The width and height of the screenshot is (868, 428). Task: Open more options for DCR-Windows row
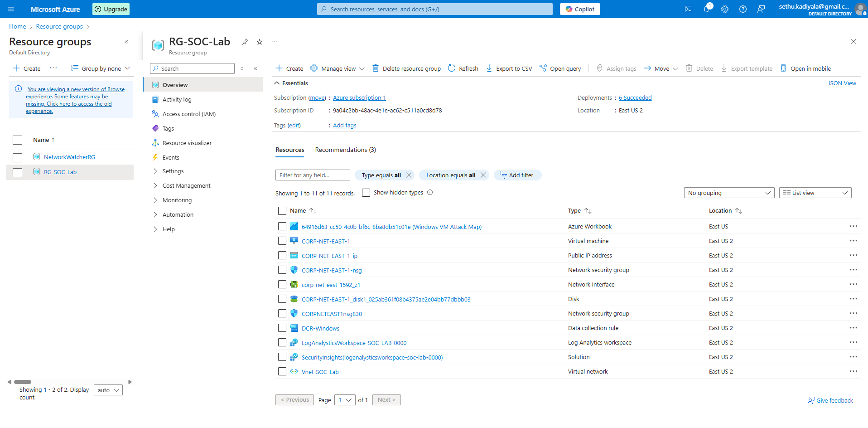pyautogui.click(x=854, y=328)
